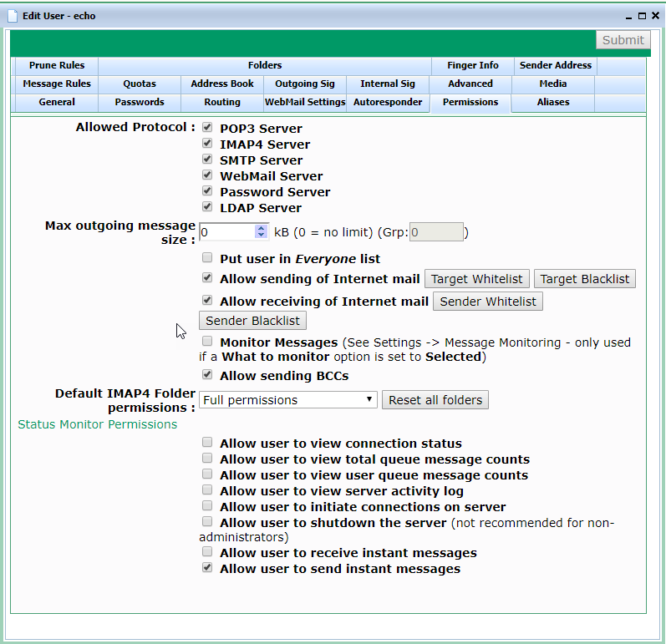Enable Allow user to view server activity log
Image resolution: width=666 pixels, height=644 pixels.
(207, 489)
